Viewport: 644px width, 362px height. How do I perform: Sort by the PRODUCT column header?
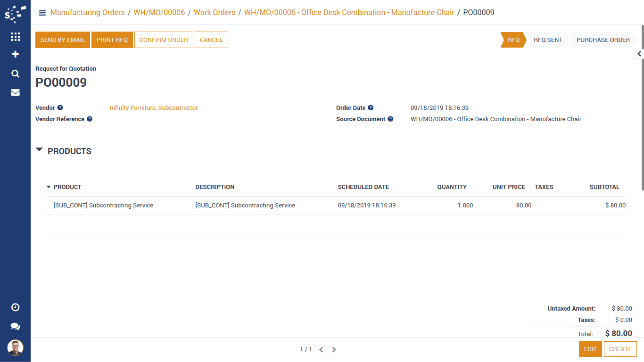[67, 187]
